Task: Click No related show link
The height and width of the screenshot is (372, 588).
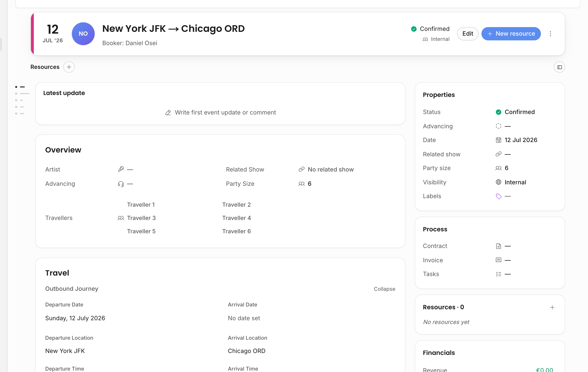Action: 330,169
